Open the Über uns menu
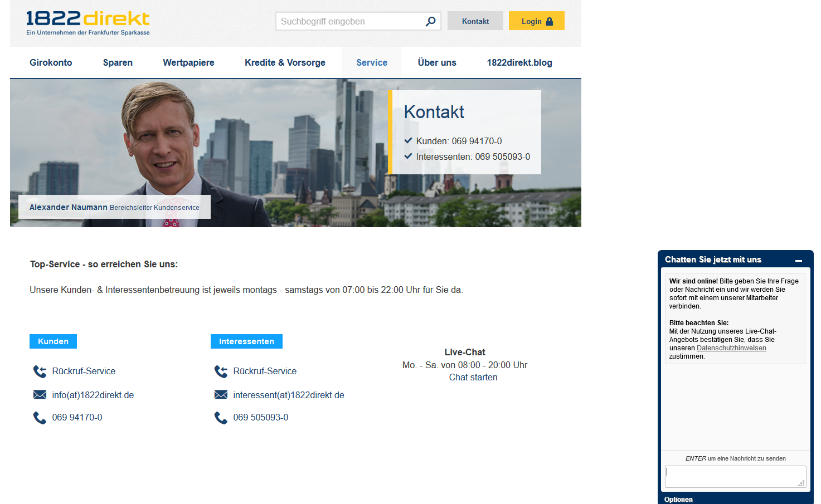 coord(437,62)
